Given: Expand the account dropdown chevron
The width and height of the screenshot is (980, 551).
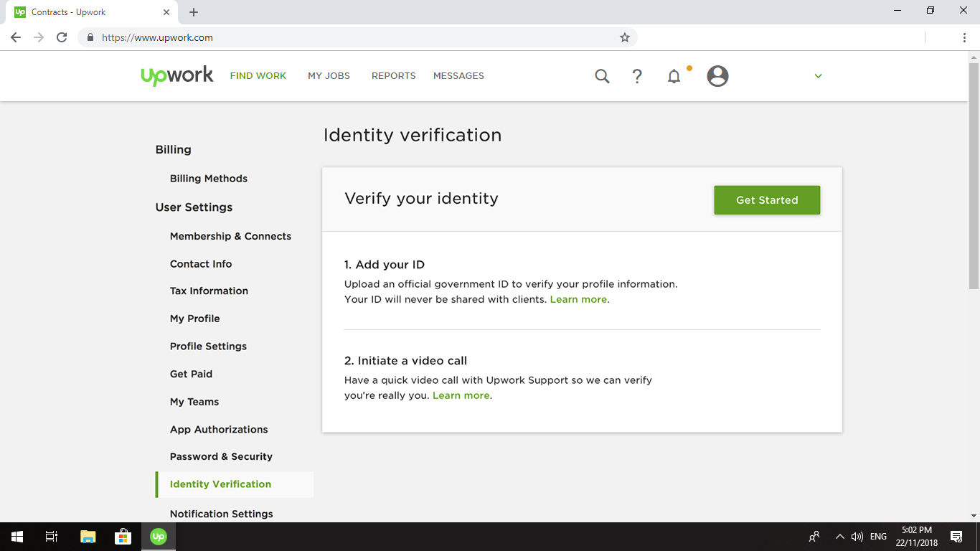Looking at the screenshot, I should (x=818, y=76).
